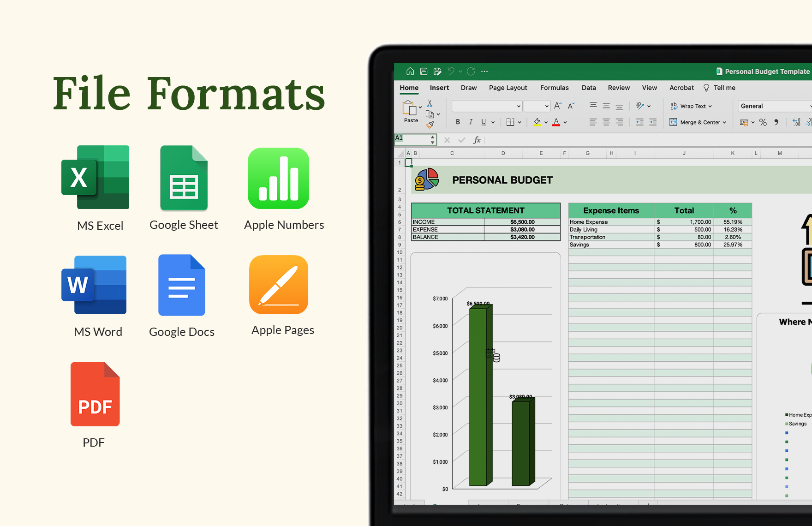Apply the red font color
Image resolution: width=812 pixels, height=526 pixels.
556,122
